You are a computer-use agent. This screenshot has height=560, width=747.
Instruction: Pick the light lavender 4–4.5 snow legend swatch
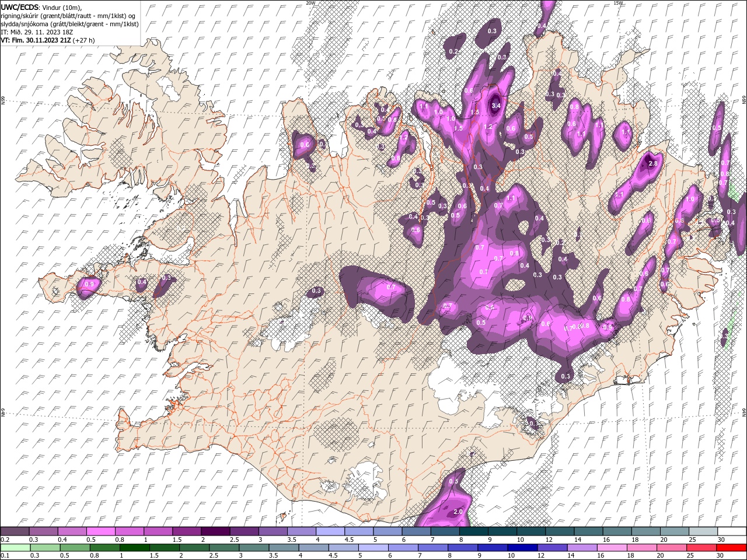[x=330, y=531]
